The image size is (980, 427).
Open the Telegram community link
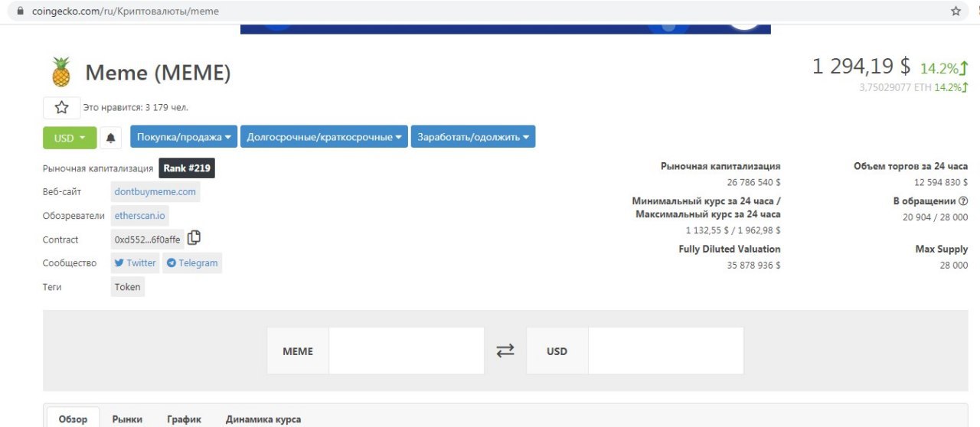coord(192,262)
